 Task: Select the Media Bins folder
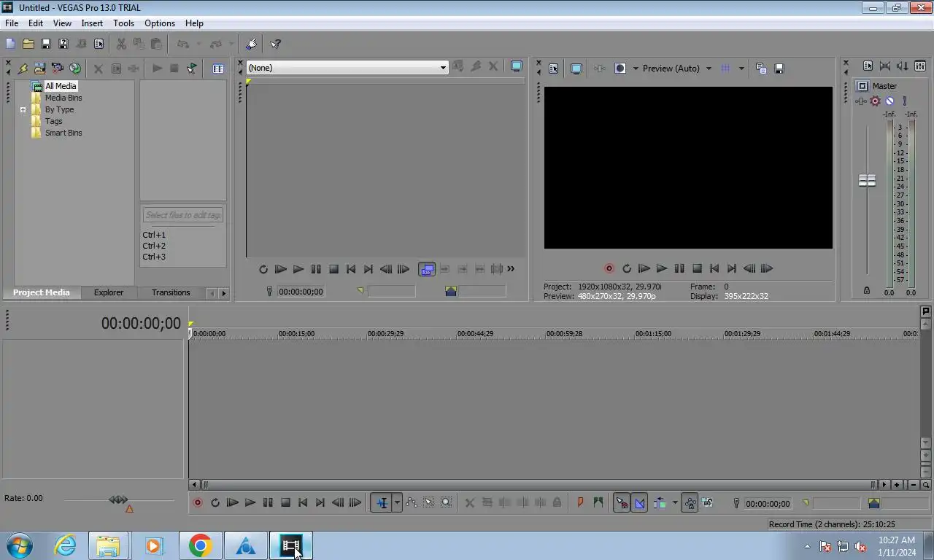[63, 98]
